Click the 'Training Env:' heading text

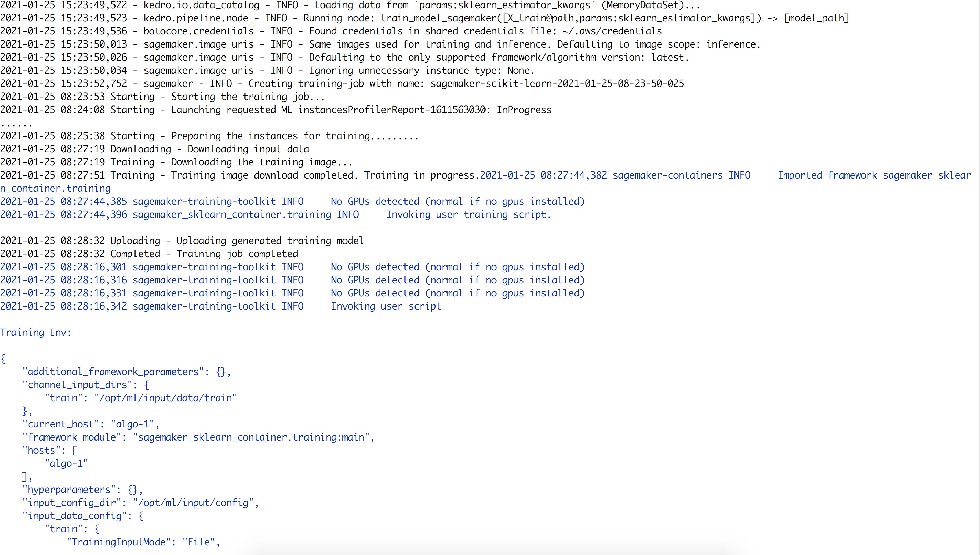[x=36, y=332]
